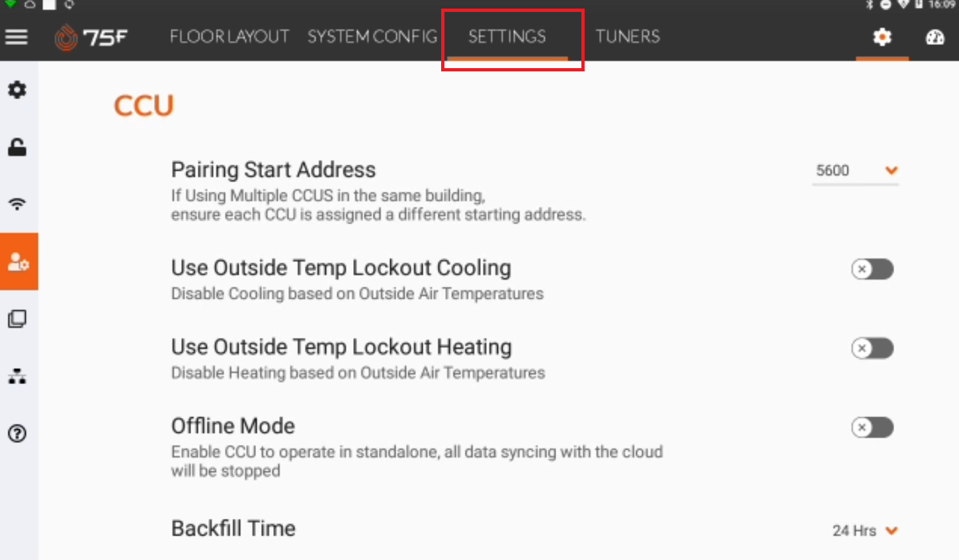959x560 pixels.
Task: Select the user configuration icon in sidebar
Action: tap(17, 261)
